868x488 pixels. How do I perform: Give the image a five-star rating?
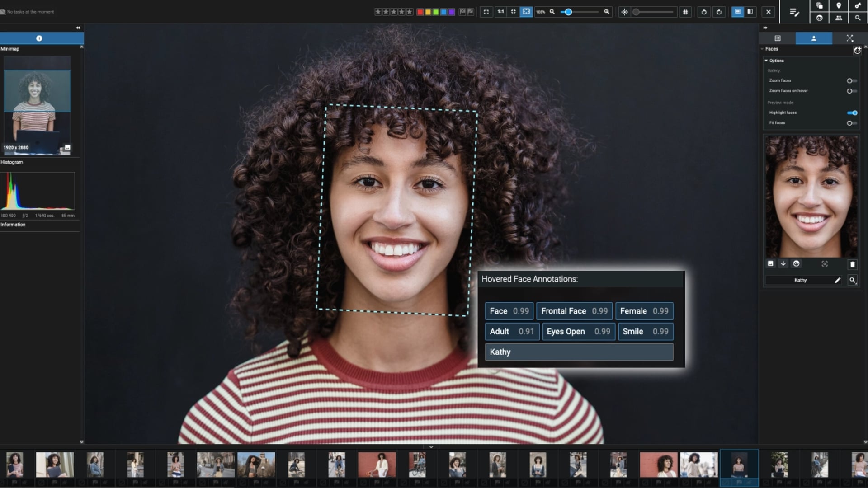(x=410, y=12)
